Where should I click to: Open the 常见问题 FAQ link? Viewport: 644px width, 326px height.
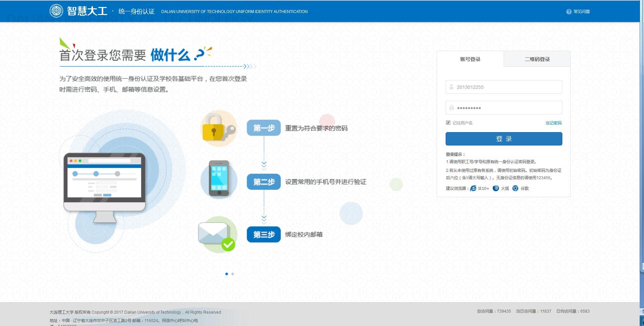coord(581,12)
